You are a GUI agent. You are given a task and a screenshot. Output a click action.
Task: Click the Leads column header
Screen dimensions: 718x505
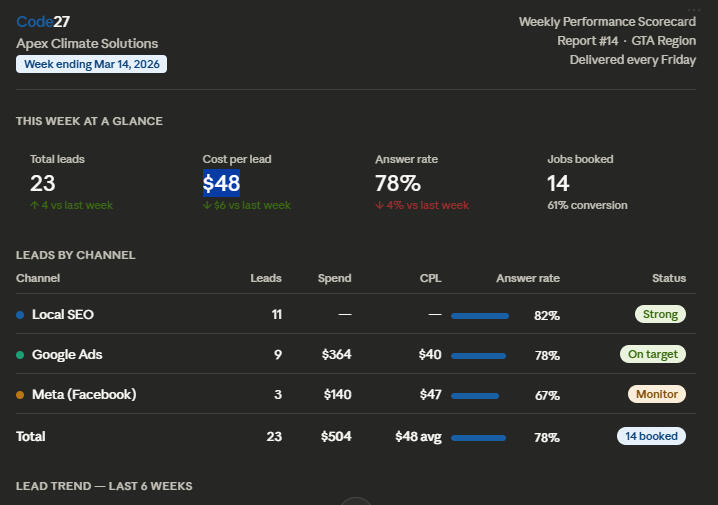tap(265, 278)
